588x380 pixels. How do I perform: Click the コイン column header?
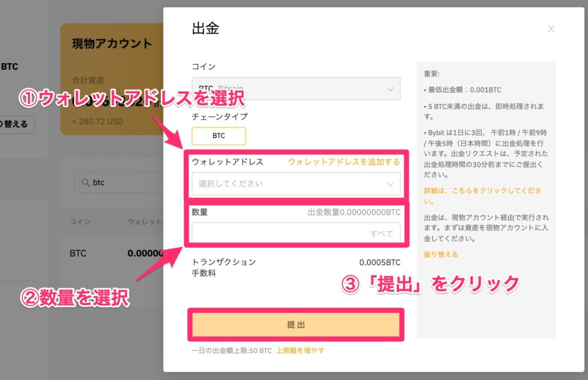(x=79, y=221)
